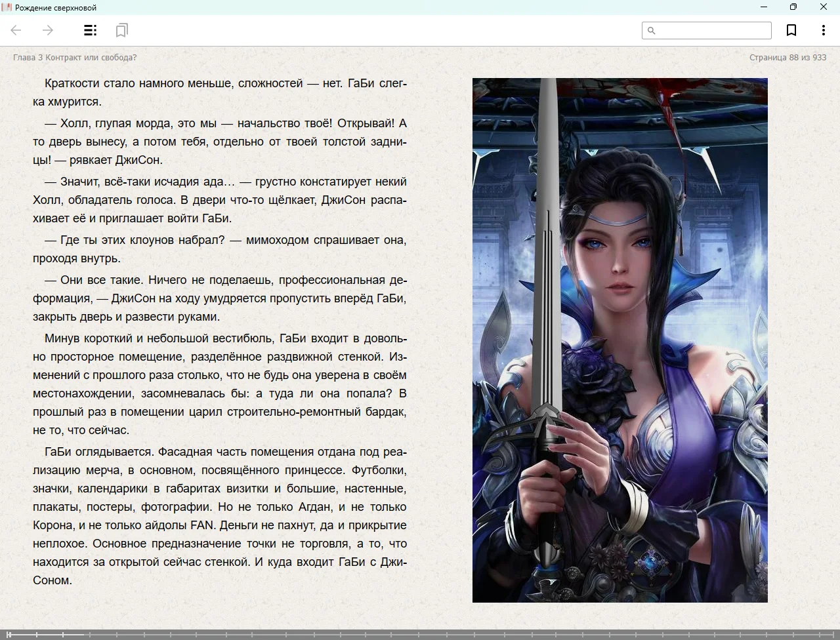Open the table of contents list
This screenshot has width=840, height=640.
tap(91, 30)
